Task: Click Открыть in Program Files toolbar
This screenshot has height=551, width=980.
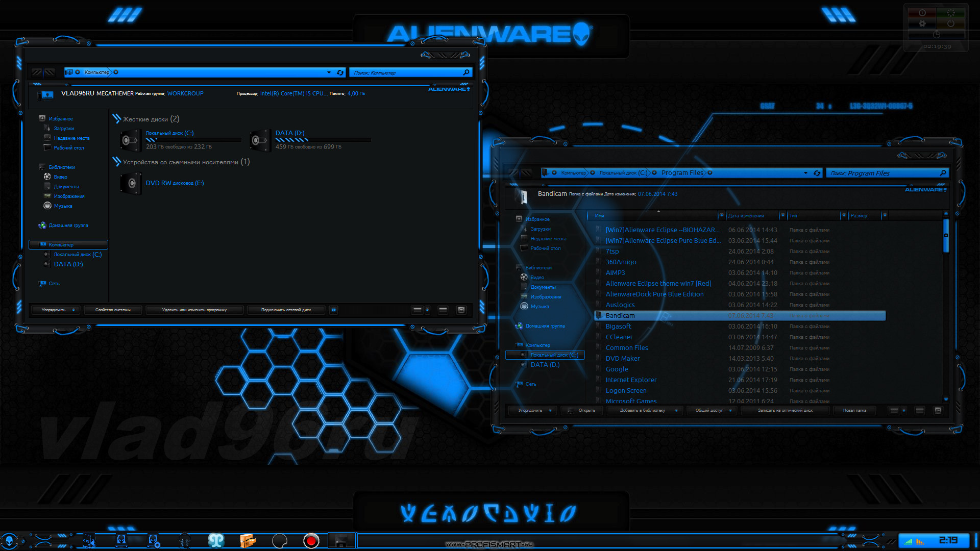Action: tap(583, 410)
